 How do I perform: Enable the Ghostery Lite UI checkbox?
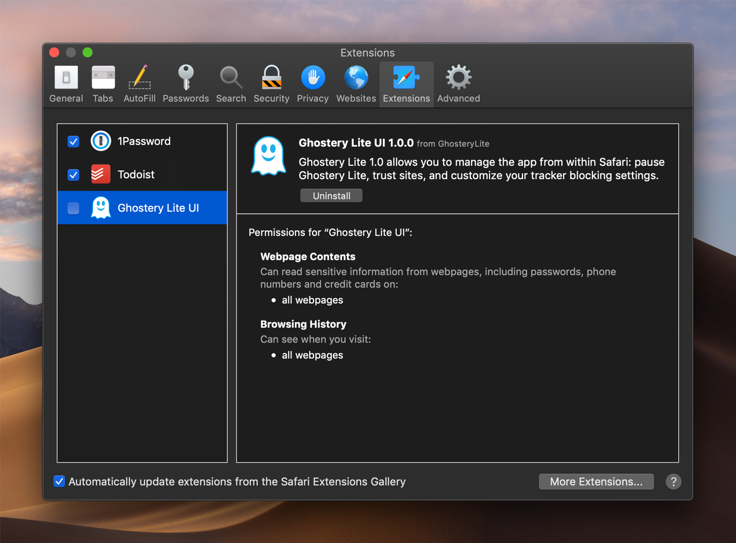(73, 208)
